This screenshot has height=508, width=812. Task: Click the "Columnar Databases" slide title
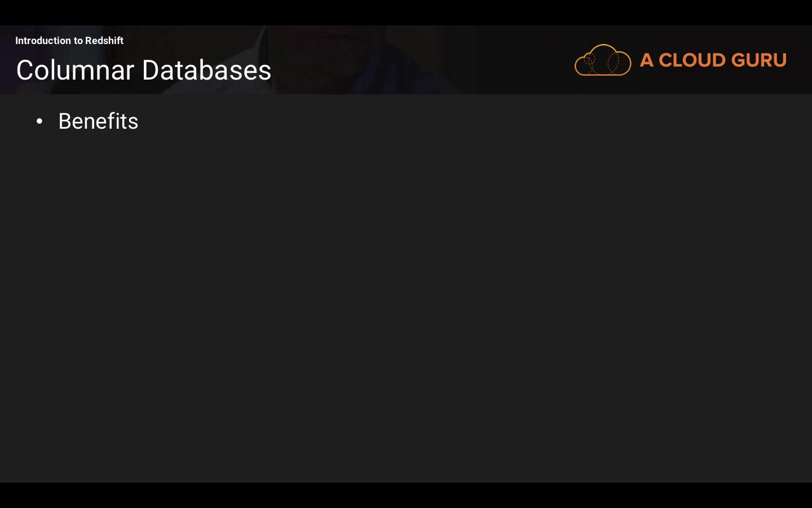point(144,70)
